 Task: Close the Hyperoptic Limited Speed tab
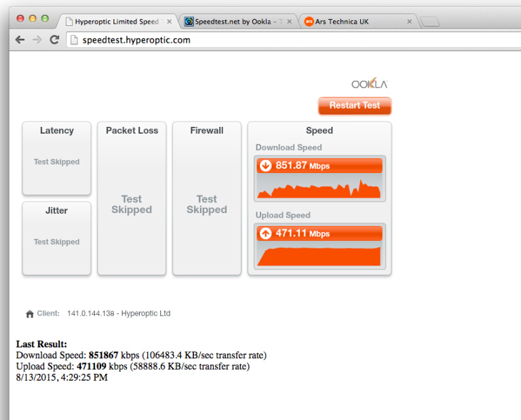(169, 22)
